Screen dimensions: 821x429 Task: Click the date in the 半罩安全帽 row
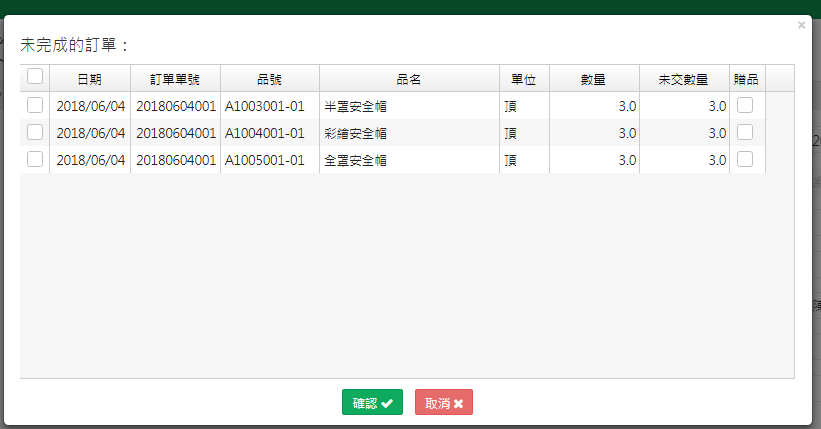pyautogui.click(x=91, y=106)
